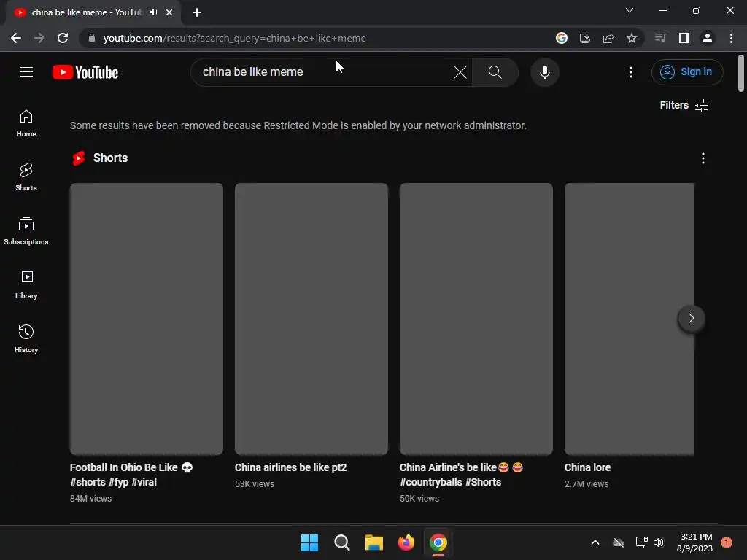The height and width of the screenshot is (560, 747).
Task: Open Home in sidebar
Action: pyautogui.click(x=26, y=123)
